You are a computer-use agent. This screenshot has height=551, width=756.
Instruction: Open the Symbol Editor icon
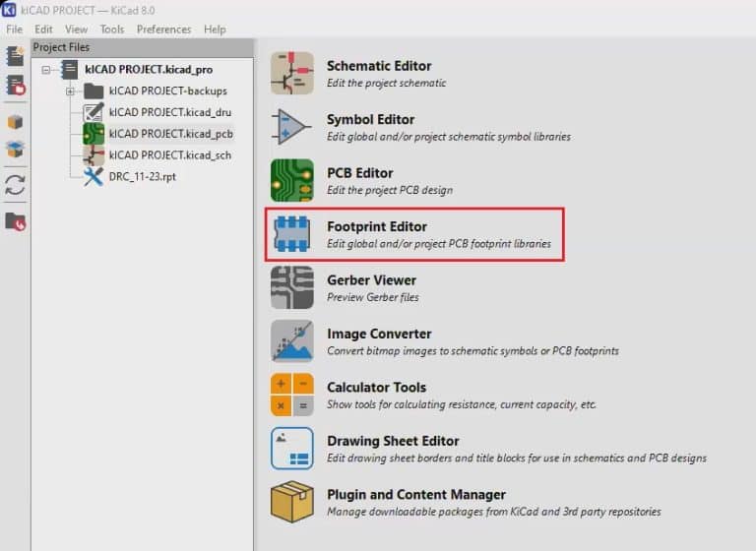click(x=291, y=127)
